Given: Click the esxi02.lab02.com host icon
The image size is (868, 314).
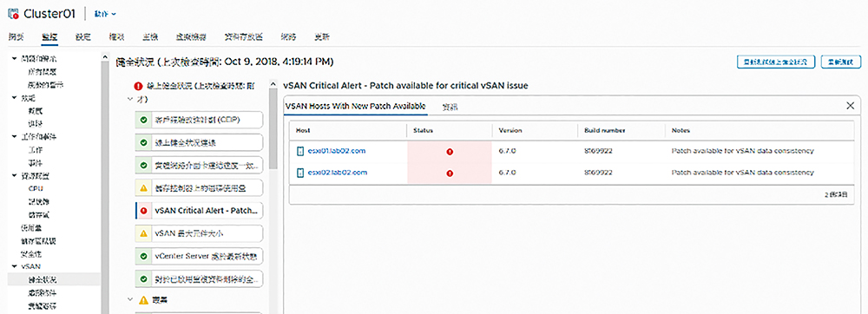Looking at the screenshot, I should tap(300, 173).
